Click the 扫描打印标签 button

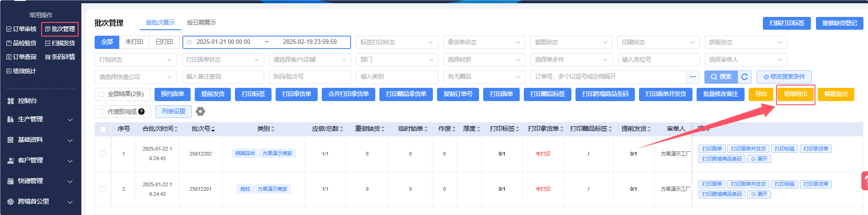[x=787, y=23]
